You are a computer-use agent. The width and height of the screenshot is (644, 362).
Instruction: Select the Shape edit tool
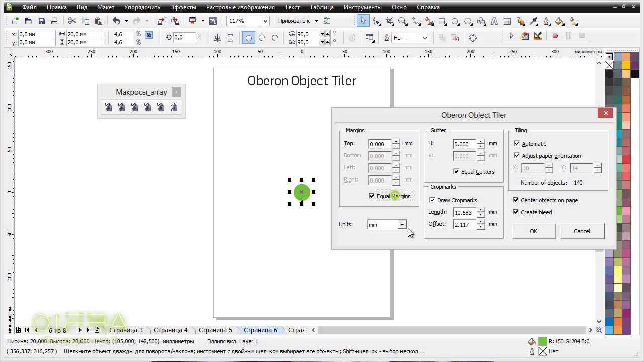(x=376, y=21)
